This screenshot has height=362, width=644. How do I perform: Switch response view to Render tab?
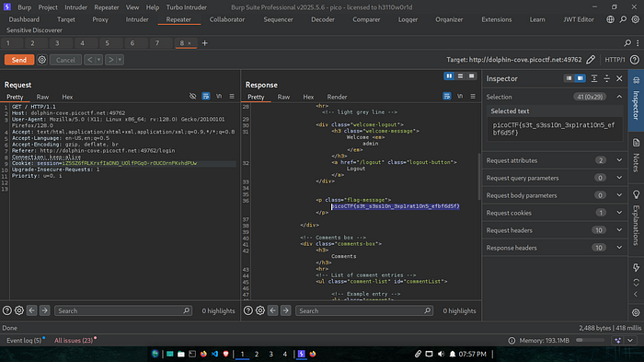click(337, 97)
